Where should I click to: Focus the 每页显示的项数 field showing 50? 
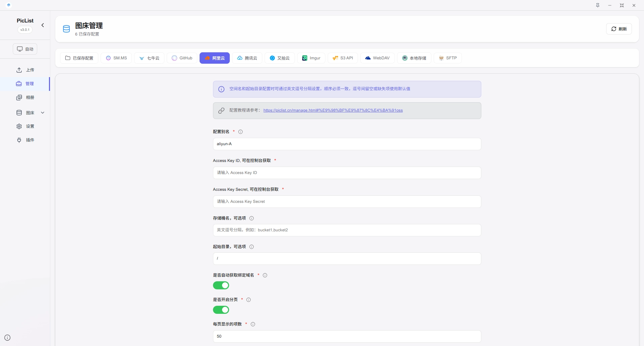(x=347, y=336)
